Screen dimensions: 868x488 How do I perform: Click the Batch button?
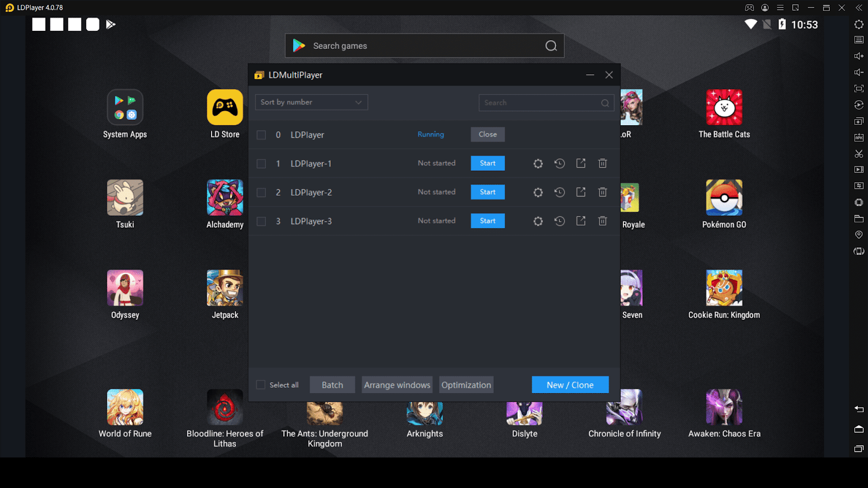(x=332, y=384)
